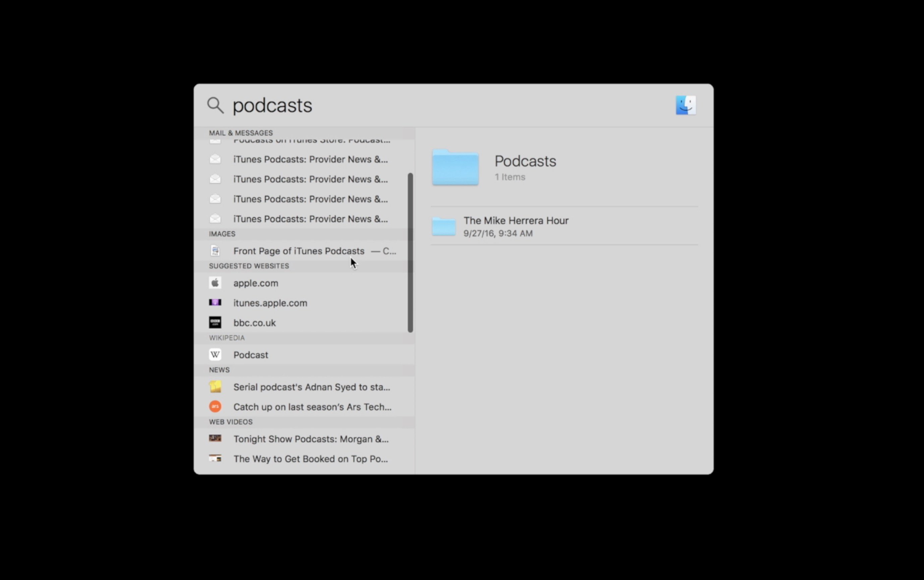This screenshot has width=924, height=580.
Task: Open Front Page of iTunes Podcasts image result
Action: point(299,251)
